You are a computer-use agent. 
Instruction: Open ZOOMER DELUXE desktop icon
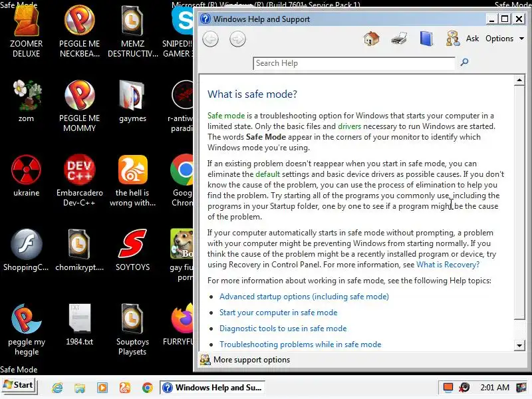coord(26,31)
